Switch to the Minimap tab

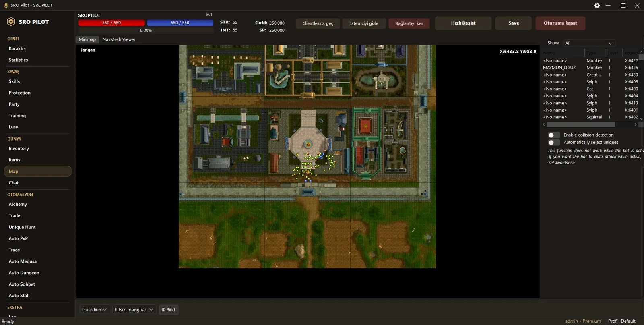pos(87,39)
